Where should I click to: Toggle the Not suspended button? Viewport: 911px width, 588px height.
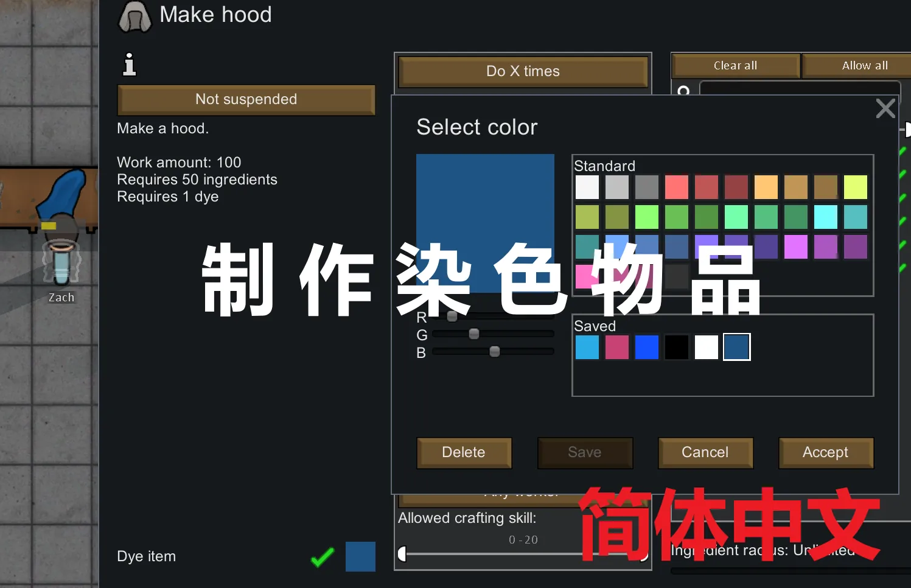click(x=246, y=100)
